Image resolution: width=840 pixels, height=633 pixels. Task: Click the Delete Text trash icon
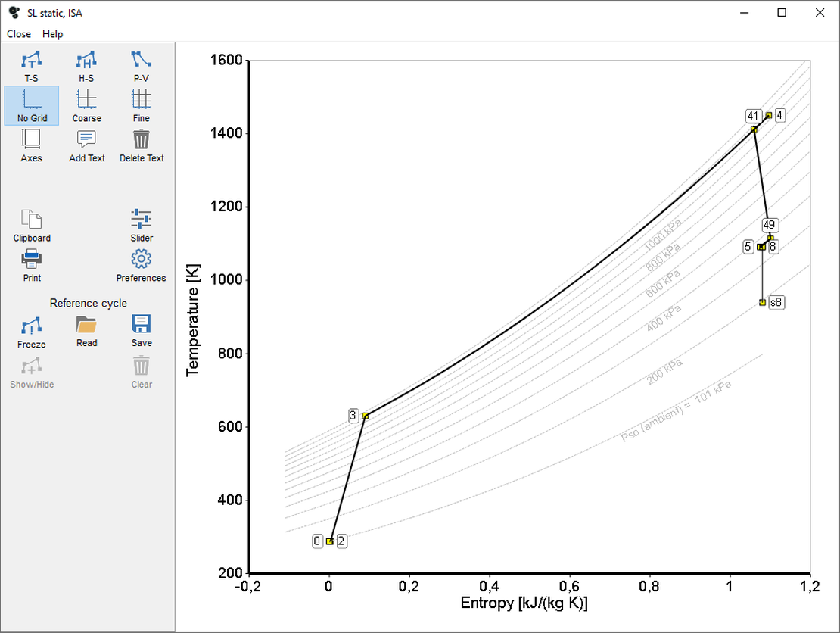(142, 140)
